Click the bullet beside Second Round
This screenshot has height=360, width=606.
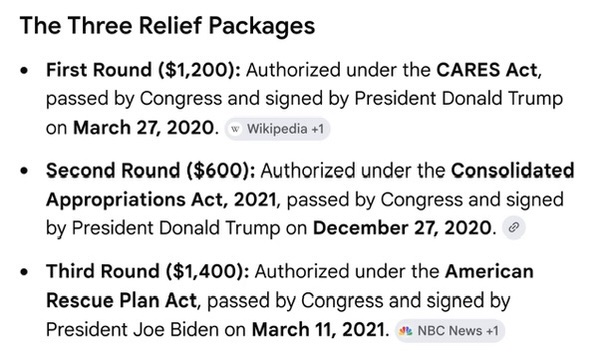click(x=24, y=171)
